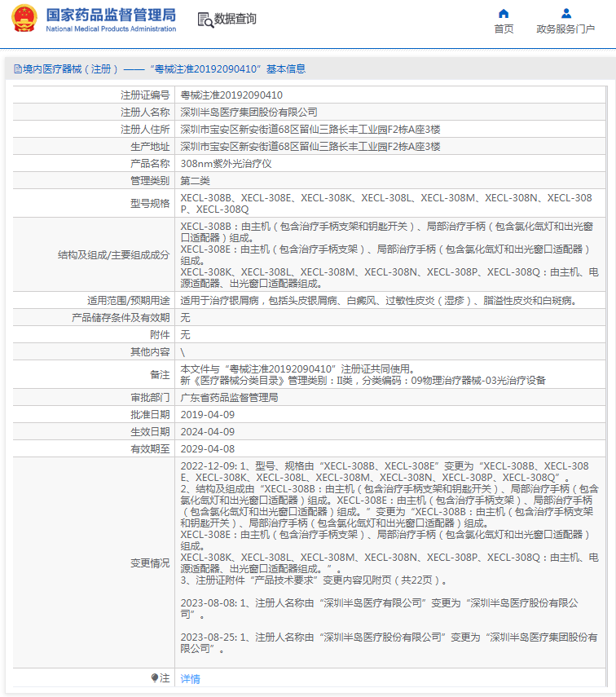Click the national emblem logo
The width and height of the screenshot is (616, 697).
(23, 19)
